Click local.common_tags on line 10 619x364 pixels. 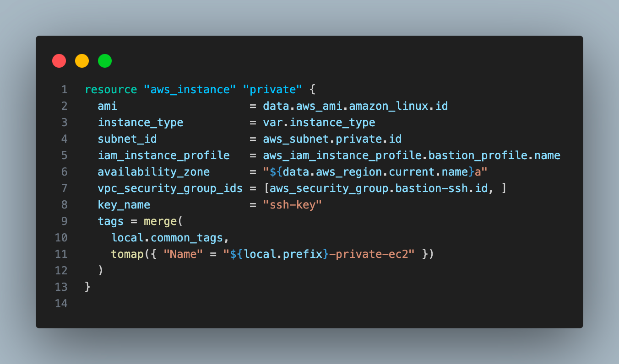click(167, 238)
